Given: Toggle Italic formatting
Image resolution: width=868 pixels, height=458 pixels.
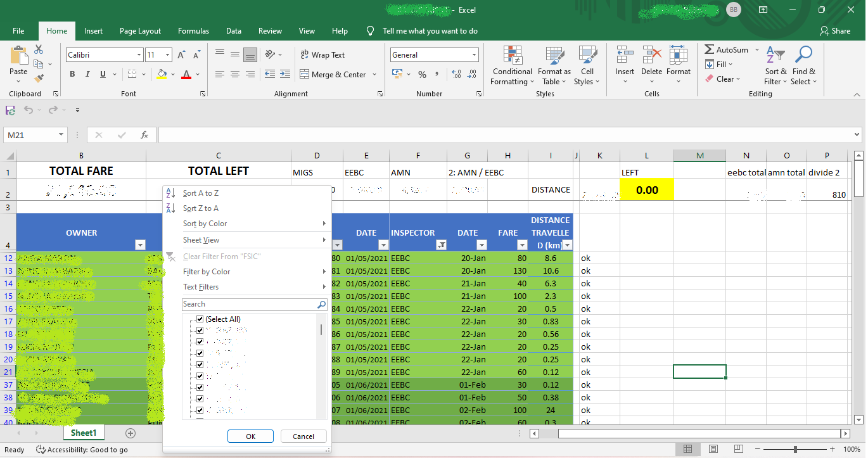Looking at the screenshot, I should pyautogui.click(x=87, y=74).
